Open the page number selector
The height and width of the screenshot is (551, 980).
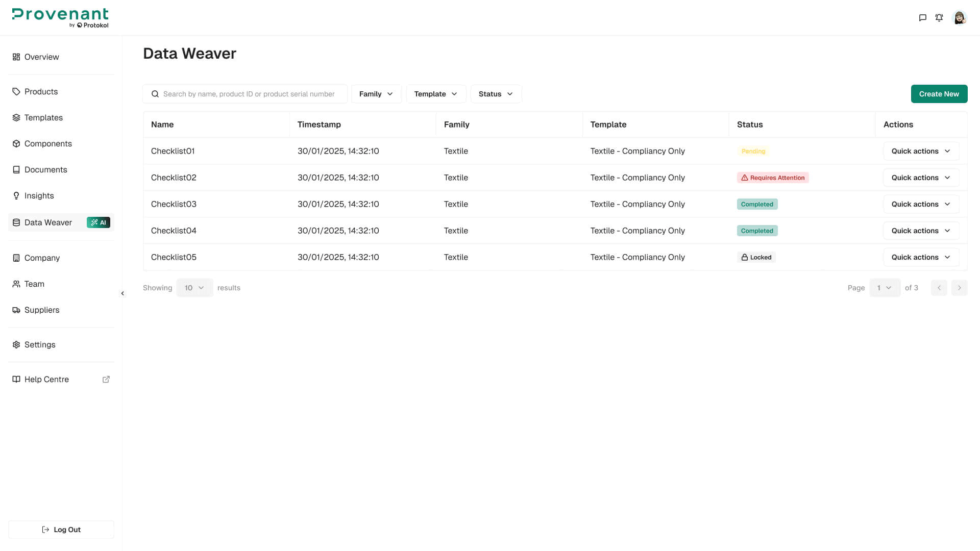coord(885,288)
